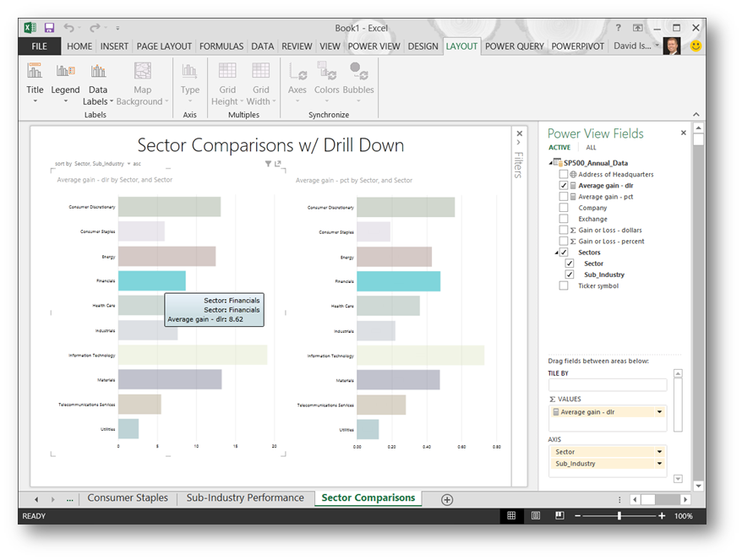Open the Consumer Staples sheet
742x560 pixels.
128,498
